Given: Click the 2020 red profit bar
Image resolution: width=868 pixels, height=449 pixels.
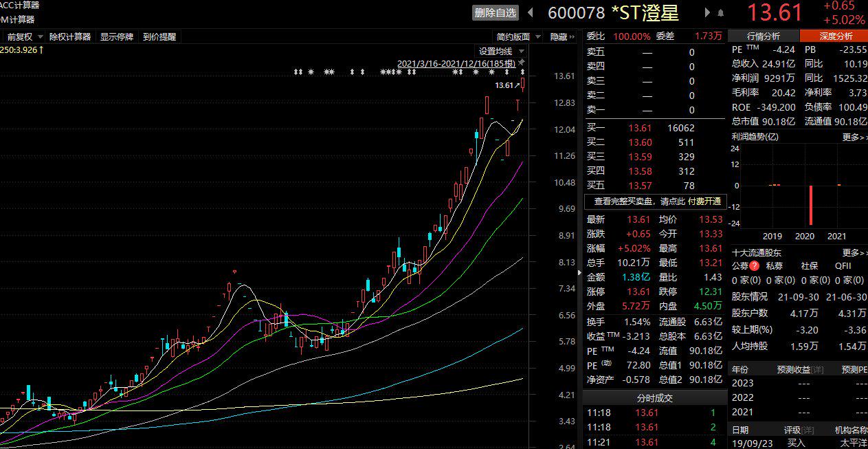Looking at the screenshot, I should click(x=811, y=204).
